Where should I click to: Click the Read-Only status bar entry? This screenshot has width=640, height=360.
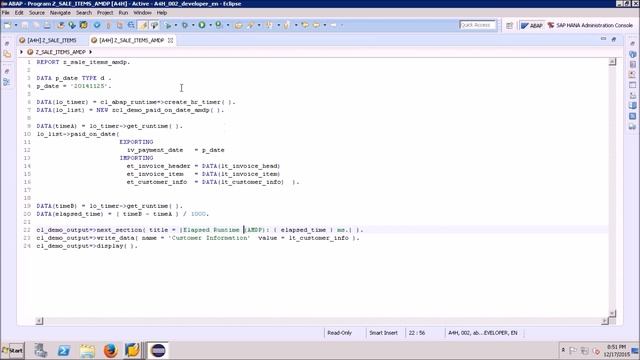click(x=340, y=333)
